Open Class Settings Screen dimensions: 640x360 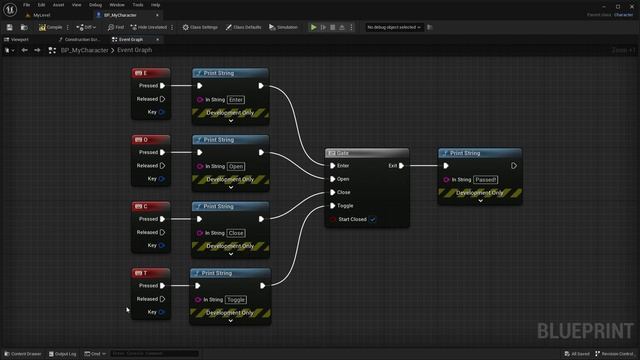[200, 27]
